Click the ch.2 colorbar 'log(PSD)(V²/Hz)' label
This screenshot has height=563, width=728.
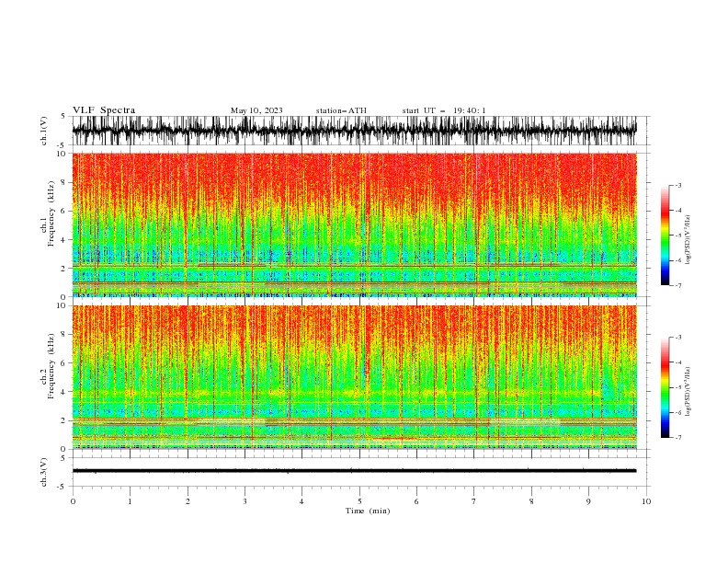pyautogui.click(x=688, y=391)
